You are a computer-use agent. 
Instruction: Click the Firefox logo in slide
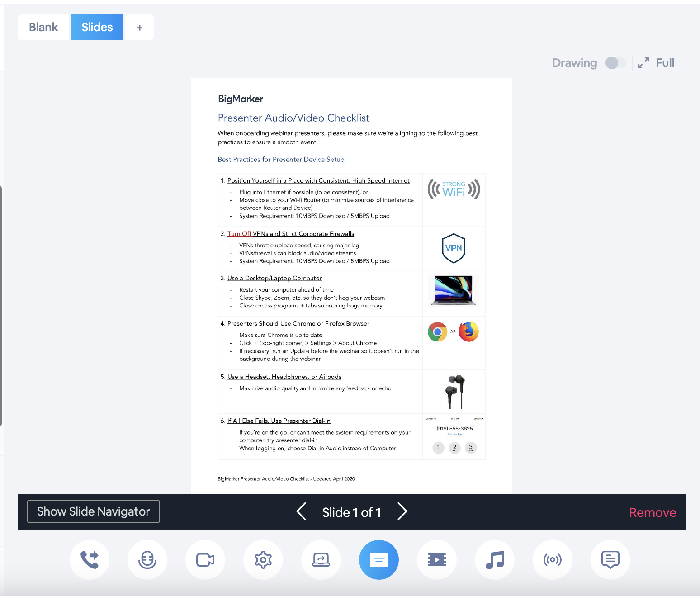pyautogui.click(x=468, y=331)
